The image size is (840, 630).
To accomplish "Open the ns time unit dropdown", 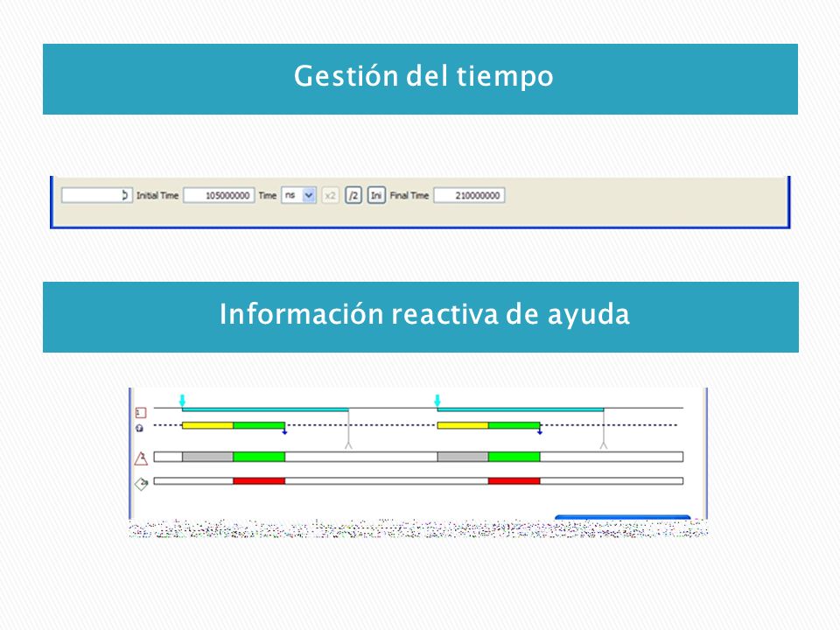I will (x=299, y=195).
